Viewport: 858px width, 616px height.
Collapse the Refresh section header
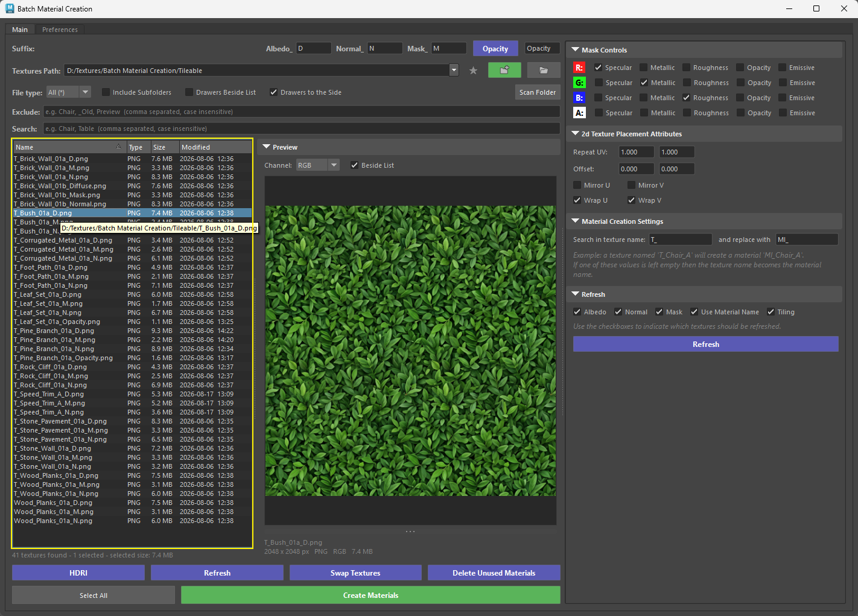pos(576,294)
